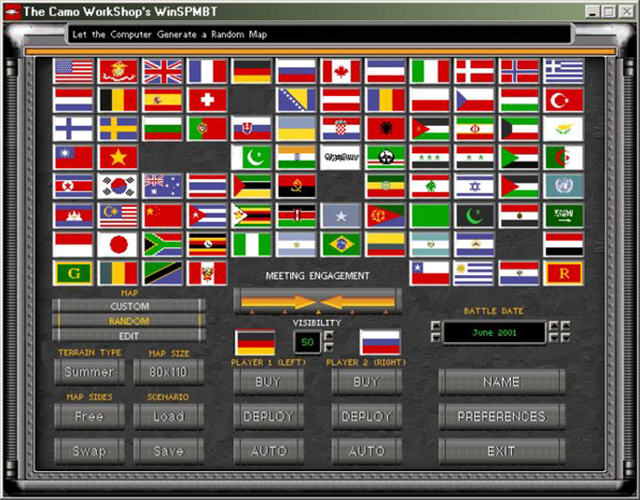Click the Player 1 Germany flag above BUY
The width and height of the screenshot is (640, 500).
tap(255, 342)
